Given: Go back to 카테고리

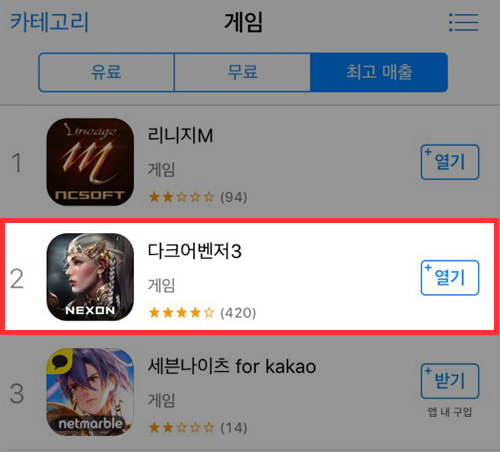Looking at the screenshot, I should pyautogui.click(x=49, y=22).
